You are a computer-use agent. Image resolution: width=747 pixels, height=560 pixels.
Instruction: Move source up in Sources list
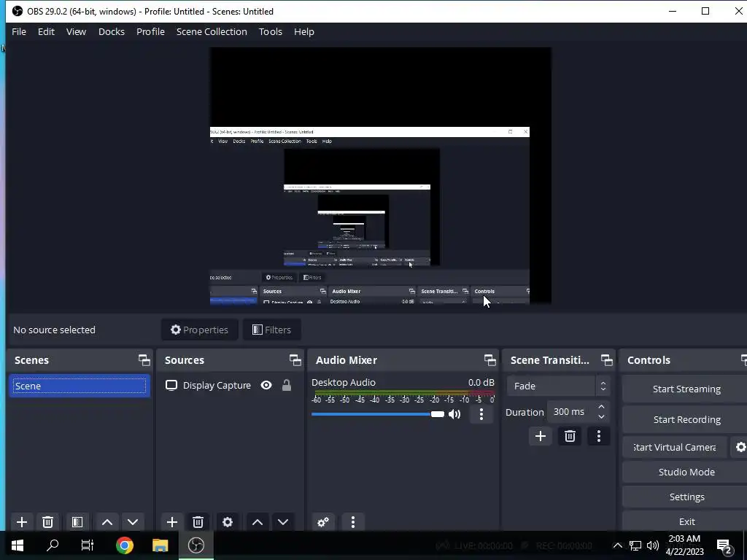(x=258, y=522)
